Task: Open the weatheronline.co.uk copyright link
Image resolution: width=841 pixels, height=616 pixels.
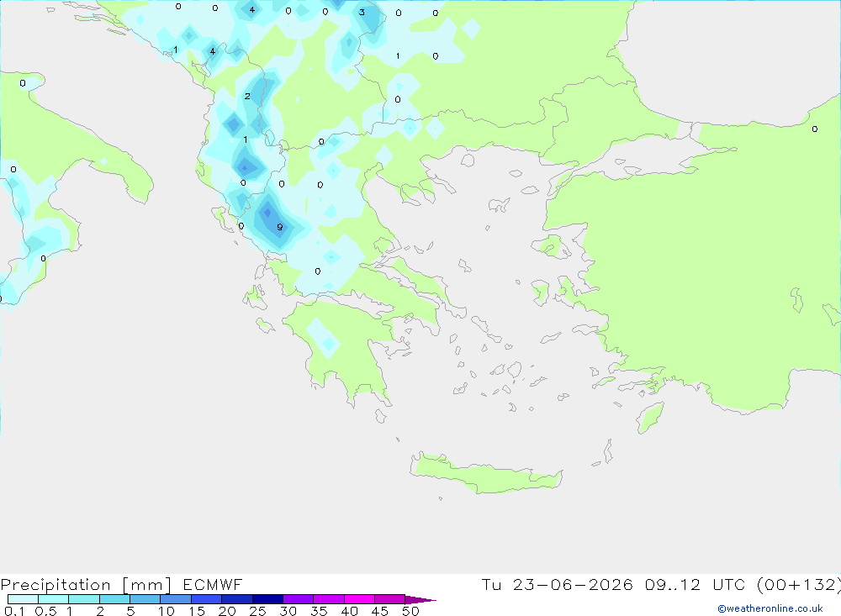Action: click(770, 608)
